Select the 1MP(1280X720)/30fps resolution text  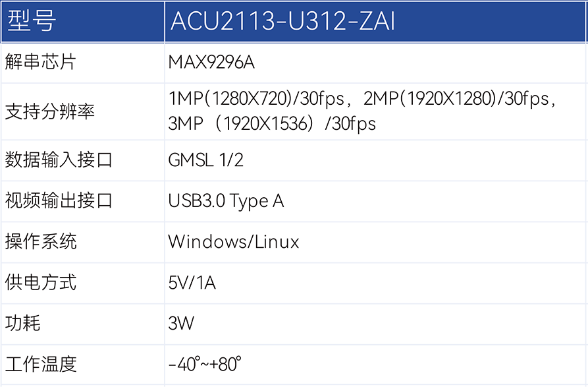coord(257,99)
